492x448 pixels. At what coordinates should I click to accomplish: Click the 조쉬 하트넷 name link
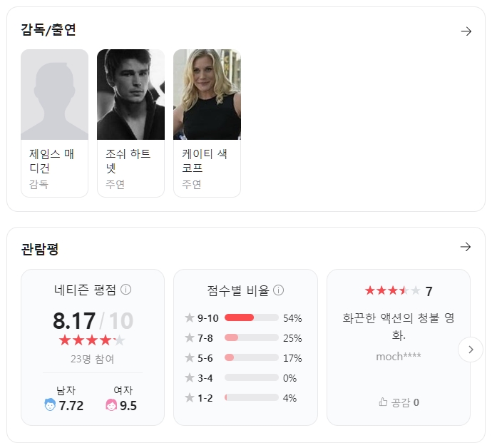128,161
